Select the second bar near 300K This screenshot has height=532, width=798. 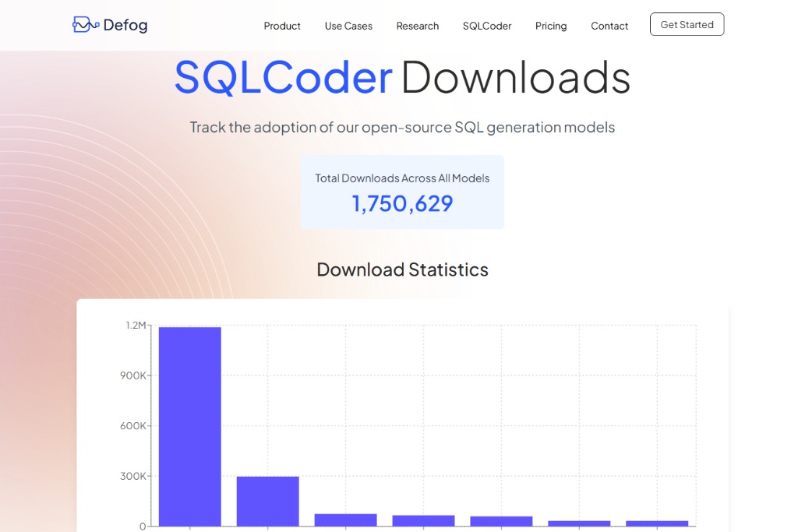coord(268,501)
